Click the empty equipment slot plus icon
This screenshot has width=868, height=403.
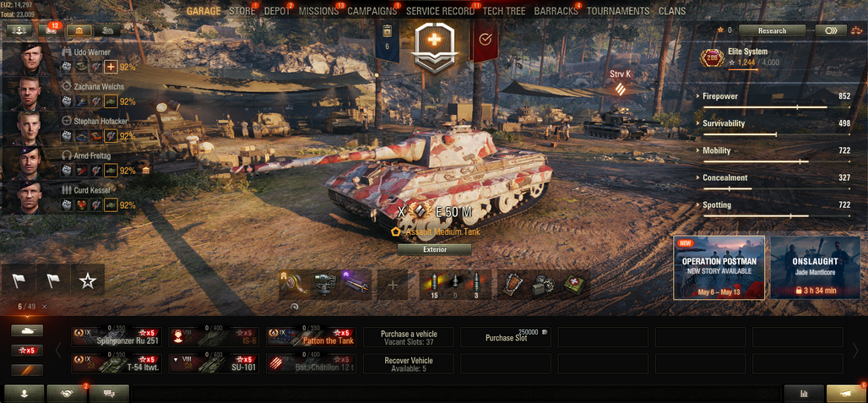tap(393, 285)
